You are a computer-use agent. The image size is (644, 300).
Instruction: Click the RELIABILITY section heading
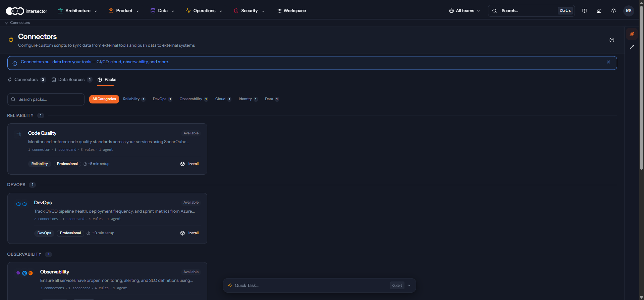point(20,116)
